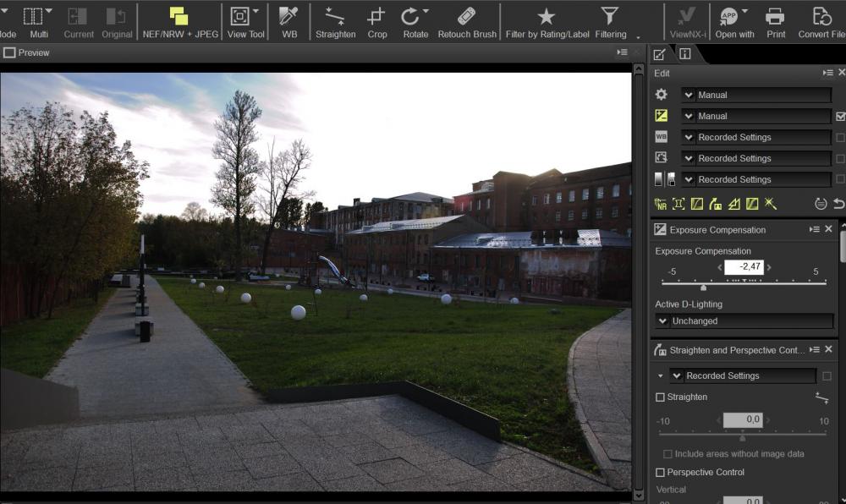Switch to the Edit palette tab
Screen dimensions: 846x504
point(659,54)
